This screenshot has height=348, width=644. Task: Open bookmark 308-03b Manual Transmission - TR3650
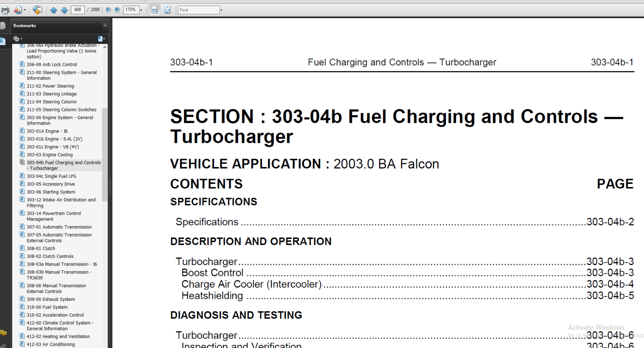point(59,275)
